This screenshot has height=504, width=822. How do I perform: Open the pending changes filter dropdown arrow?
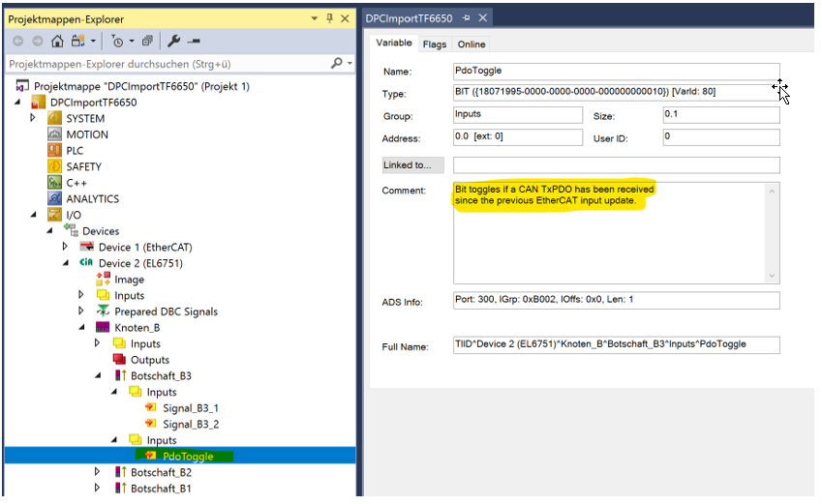132,41
